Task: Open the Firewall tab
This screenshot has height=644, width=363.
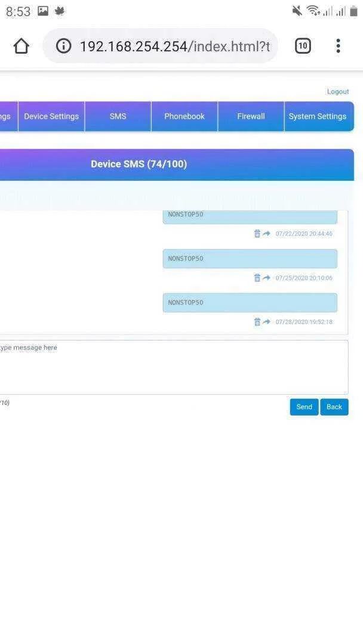Action: point(251,116)
